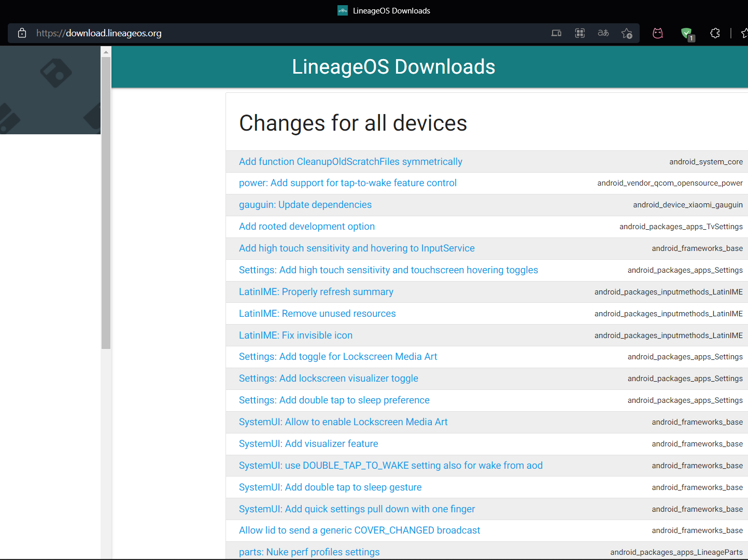748x560 pixels.
Task: Open 'power: Add support for tap-to-wake feature control'
Action: click(348, 183)
